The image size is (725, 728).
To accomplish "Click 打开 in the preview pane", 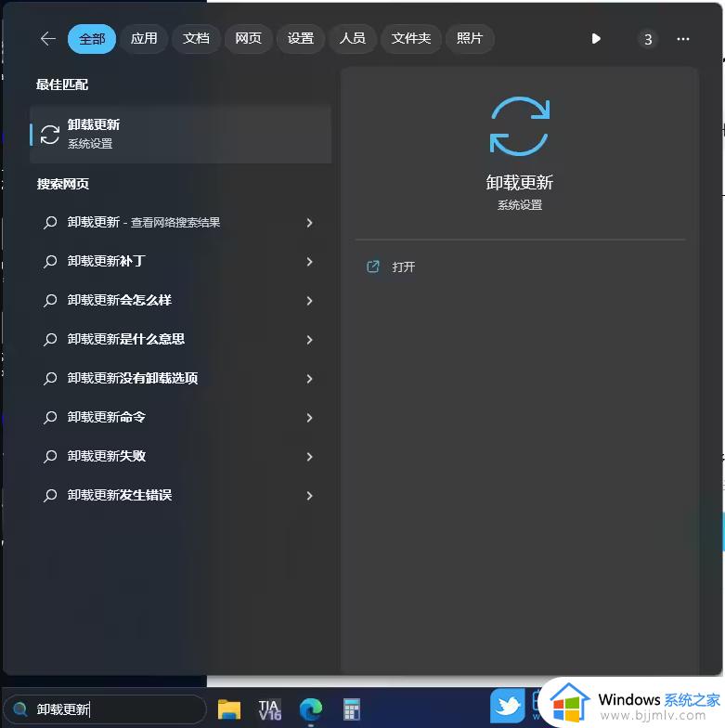I will tap(403, 267).
